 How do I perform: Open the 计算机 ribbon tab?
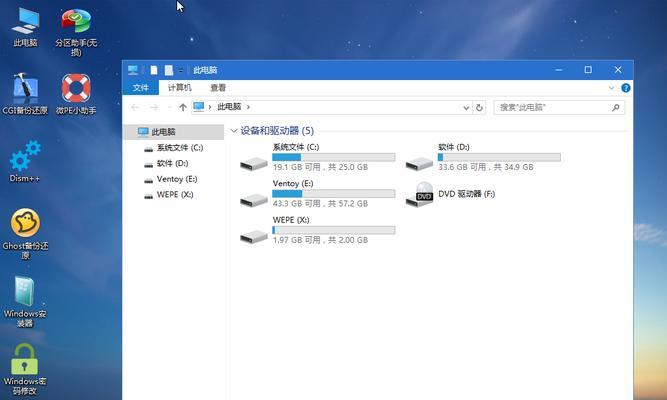click(x=180, y=88)
